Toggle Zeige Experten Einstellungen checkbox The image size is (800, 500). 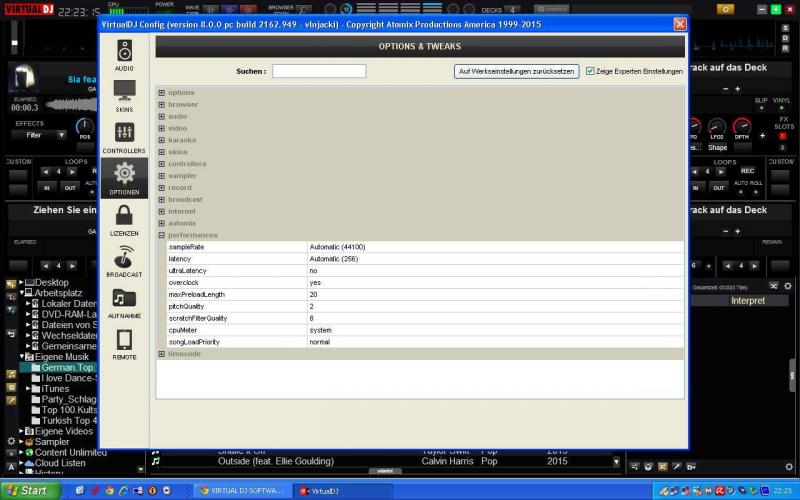590,71
